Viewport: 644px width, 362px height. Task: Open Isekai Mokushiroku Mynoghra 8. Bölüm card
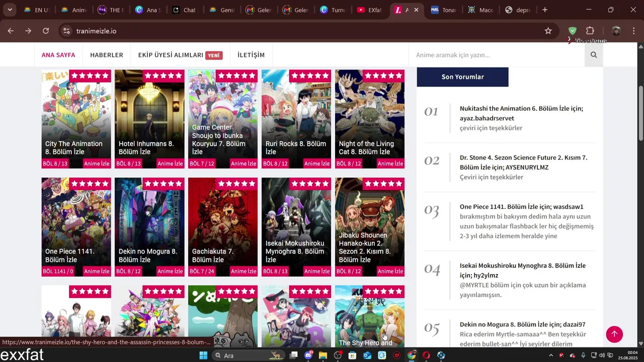click(x=296, y=227)
